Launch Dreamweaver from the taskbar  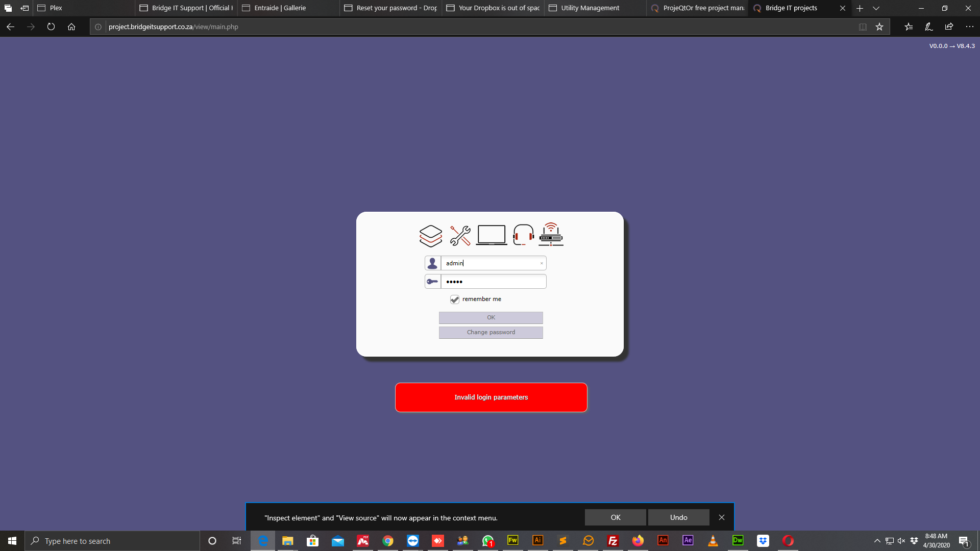738,541
